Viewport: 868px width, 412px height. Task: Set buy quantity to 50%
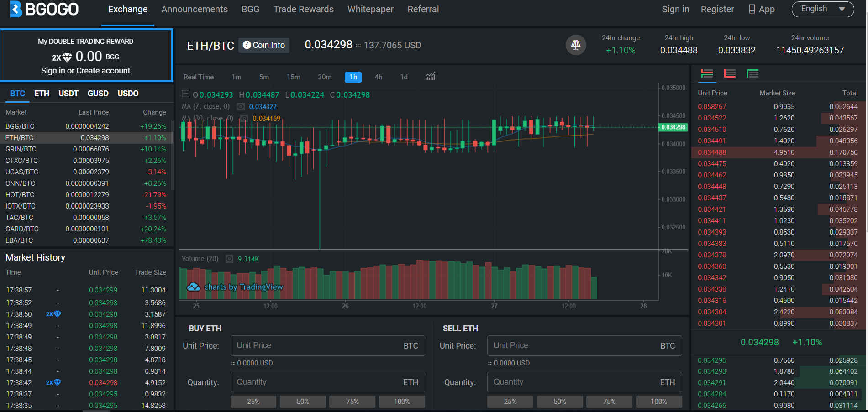coord(303,402)
